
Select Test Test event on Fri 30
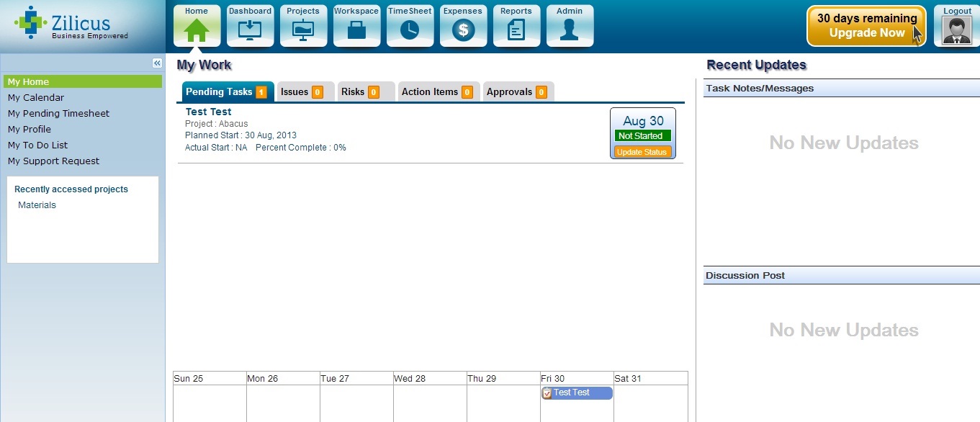[576, 392]
